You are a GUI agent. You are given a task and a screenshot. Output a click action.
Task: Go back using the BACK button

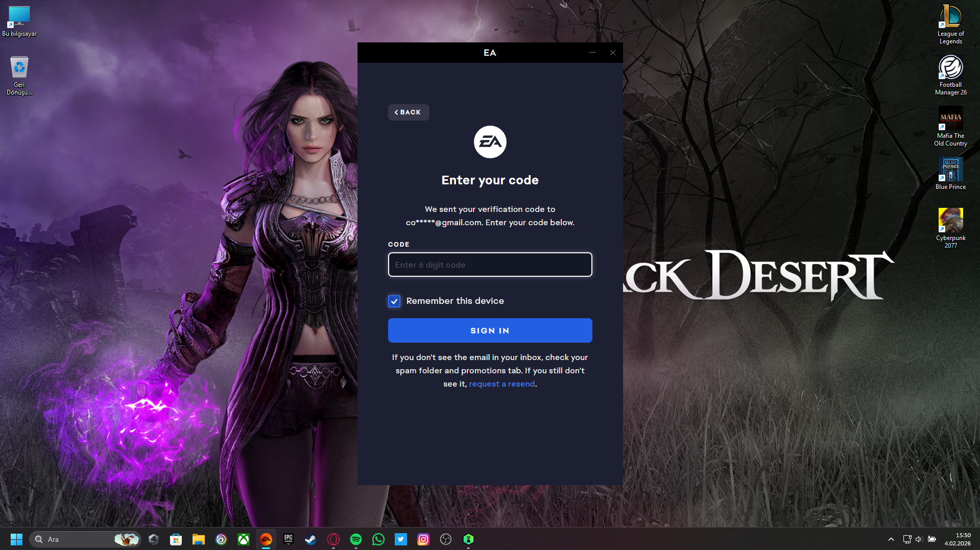(409, 112)
